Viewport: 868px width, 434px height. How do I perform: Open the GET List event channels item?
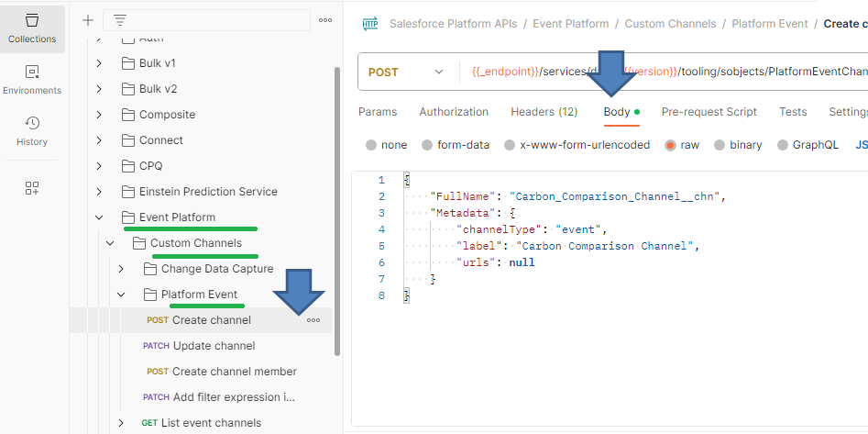[202, 423]
